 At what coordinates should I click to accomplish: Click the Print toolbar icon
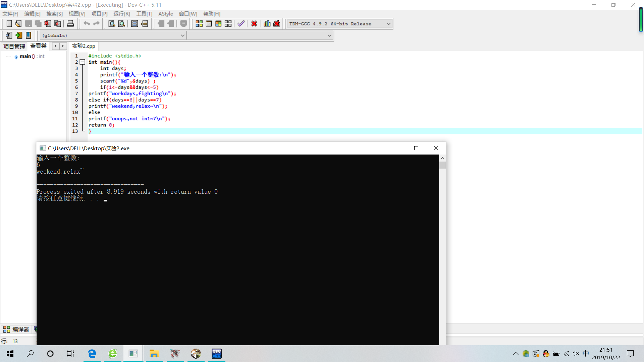point(70,24)
